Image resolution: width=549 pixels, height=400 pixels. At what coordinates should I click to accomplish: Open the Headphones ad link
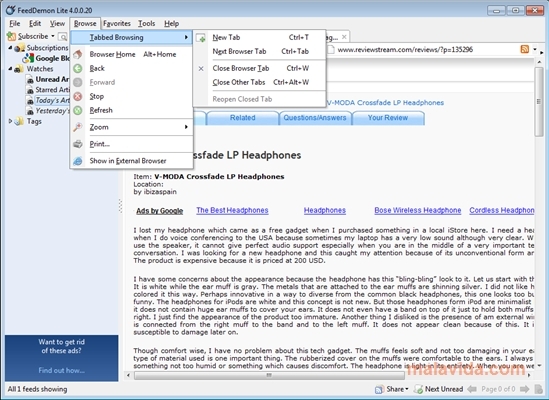pos(325,211)
